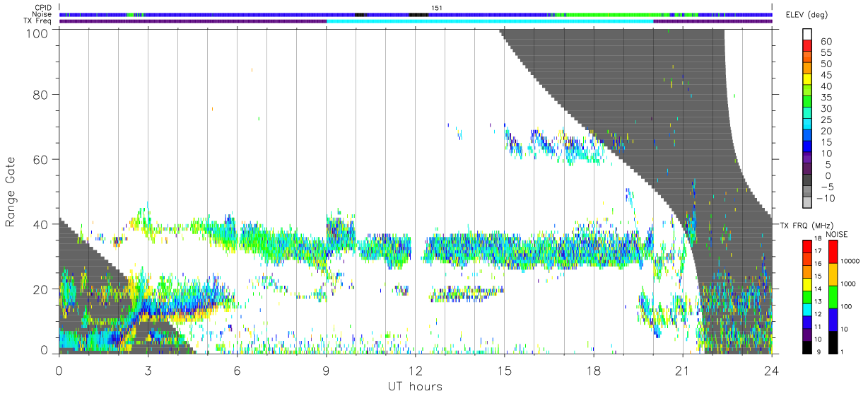
Task: Click x-axis tick label "3"
Action: point(148,370)
